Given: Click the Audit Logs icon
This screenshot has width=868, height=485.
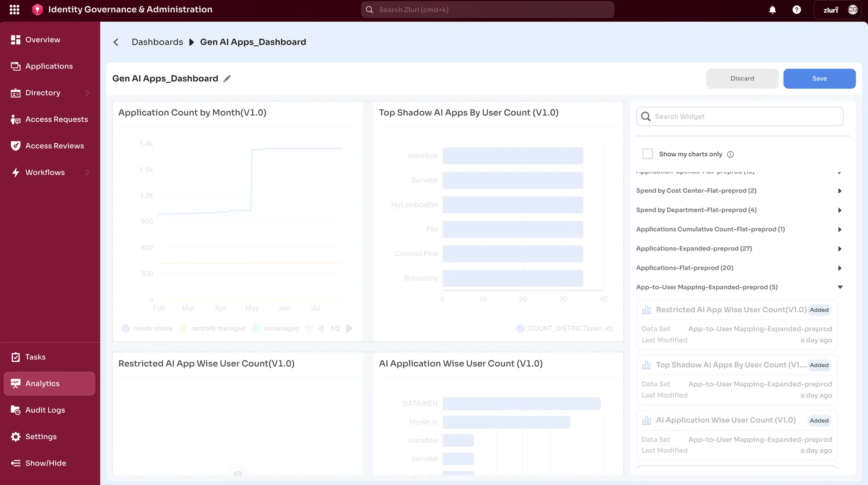Looking at the screenshot, I should pyautogui.click(x=16, y=410).
